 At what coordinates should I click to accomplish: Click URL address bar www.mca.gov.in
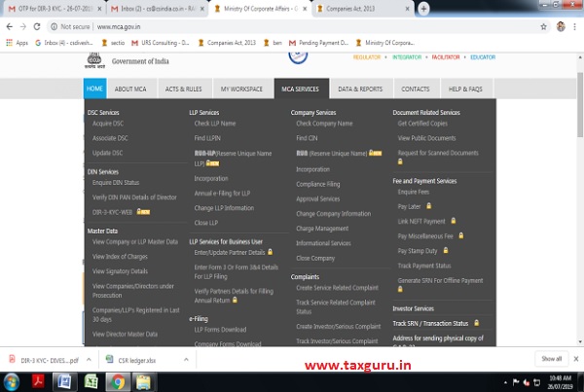point(119,27)
